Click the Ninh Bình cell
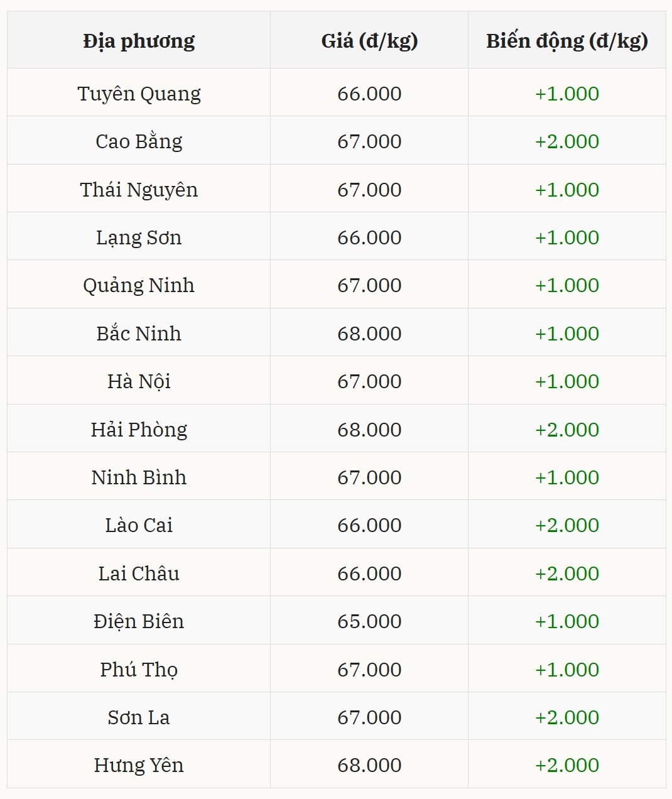Viewport: 672px width, 799px height. click(x=139, y=477)
